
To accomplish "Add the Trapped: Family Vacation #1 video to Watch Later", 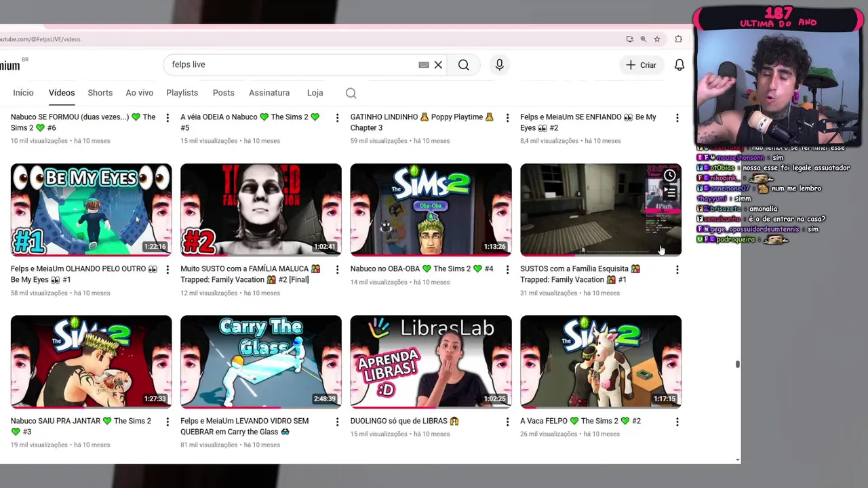I will [x=669, y=176].
